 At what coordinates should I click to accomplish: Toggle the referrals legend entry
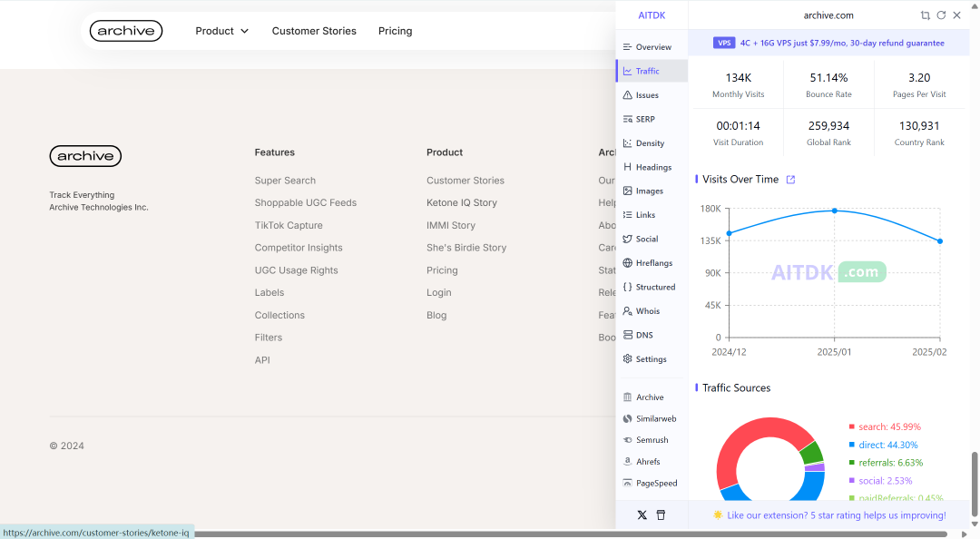pos(886,463)
